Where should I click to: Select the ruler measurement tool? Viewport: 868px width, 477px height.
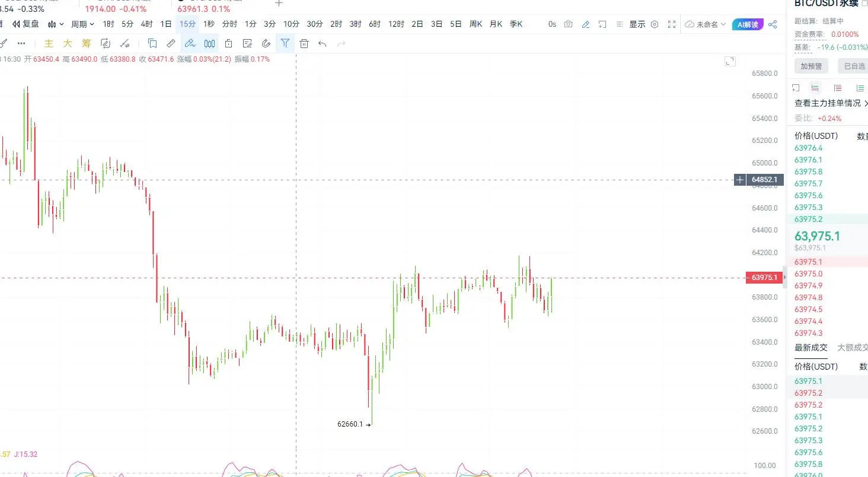(x=171, y=43)
